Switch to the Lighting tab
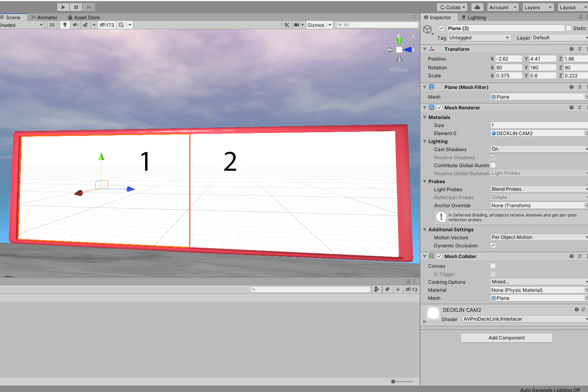This screenshot has width=588, height=392. pyautogui.click(x=474, y=17)
